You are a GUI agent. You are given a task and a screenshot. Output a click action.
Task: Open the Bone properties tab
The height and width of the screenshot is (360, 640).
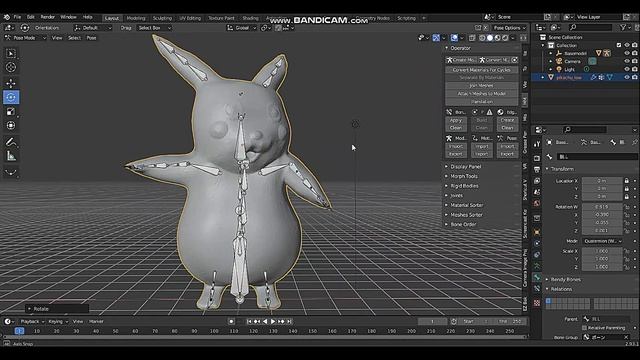pyautogui.click(x=537, y=277)
